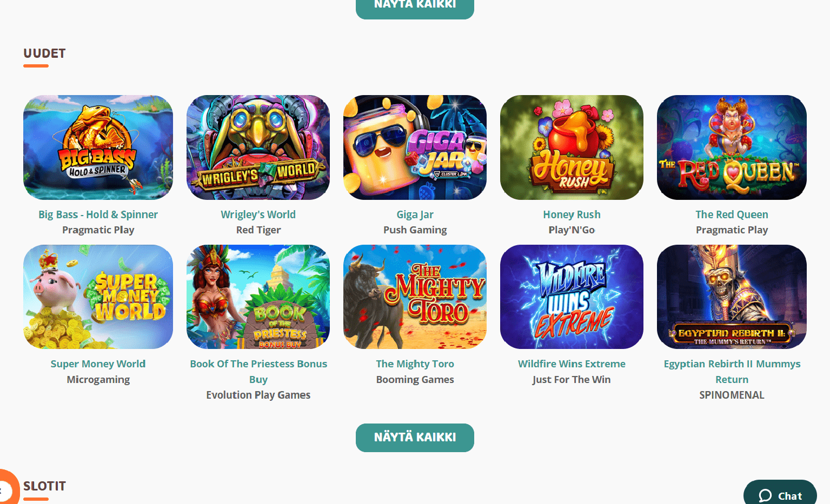
Task: Select The Mighty Toro bull image
Action: click(x=415, y=297)
